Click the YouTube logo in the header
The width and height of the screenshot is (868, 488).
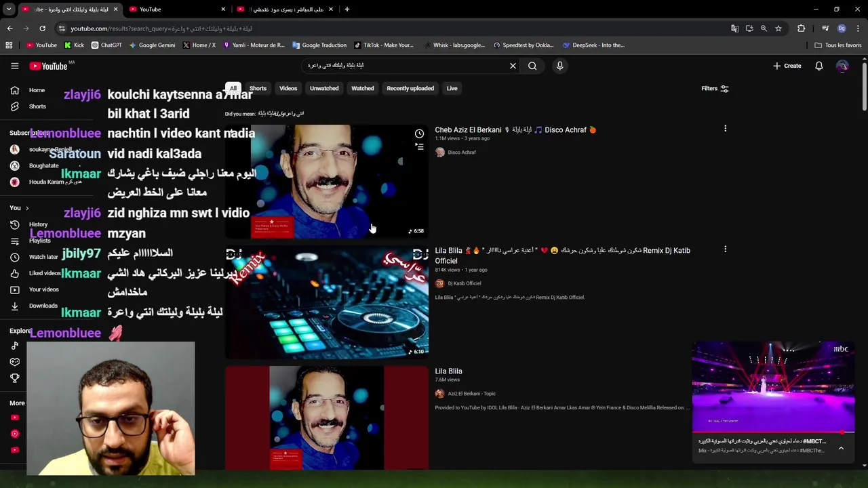click(x=48, y=66)
